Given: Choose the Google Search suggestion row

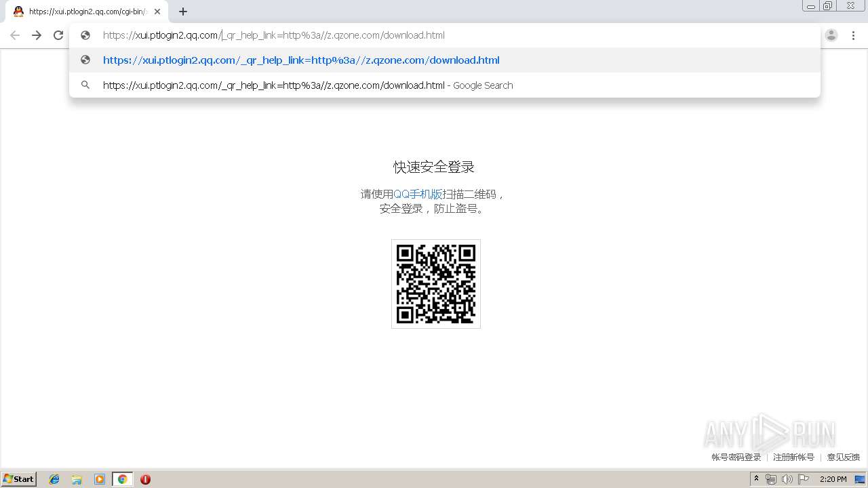Looking at the screenshot, I should click(445, 85).
